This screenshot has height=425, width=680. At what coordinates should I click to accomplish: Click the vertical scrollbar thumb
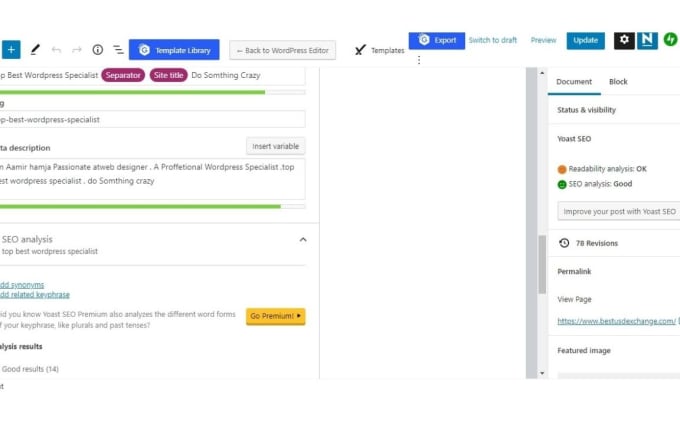(542, 265)
